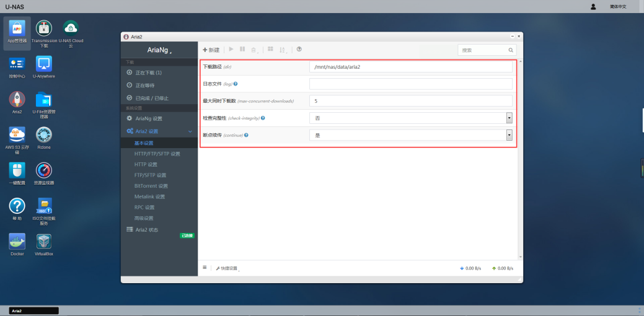Select HTTP 设置 in sidebar

tap(159, 165)
